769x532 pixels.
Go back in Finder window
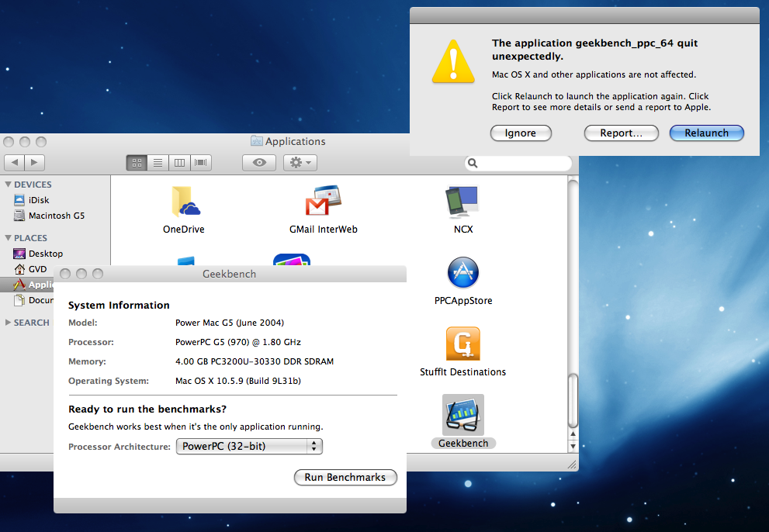(14, 162)
